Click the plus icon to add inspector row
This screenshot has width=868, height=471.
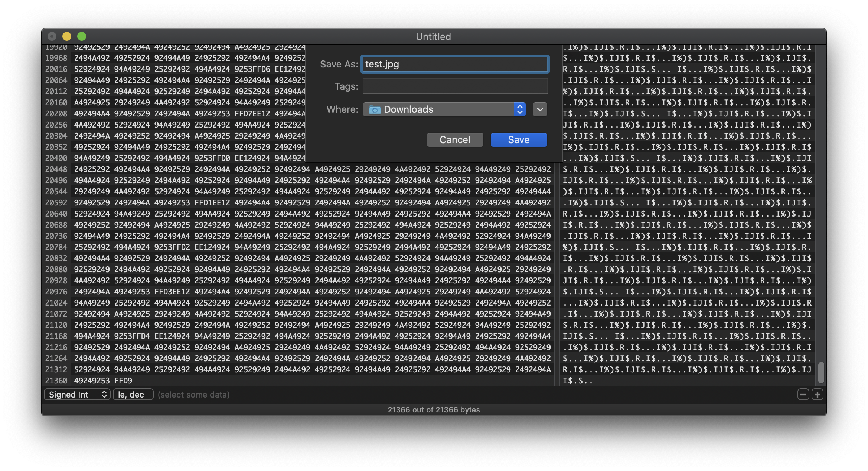(x=817, y=395)
